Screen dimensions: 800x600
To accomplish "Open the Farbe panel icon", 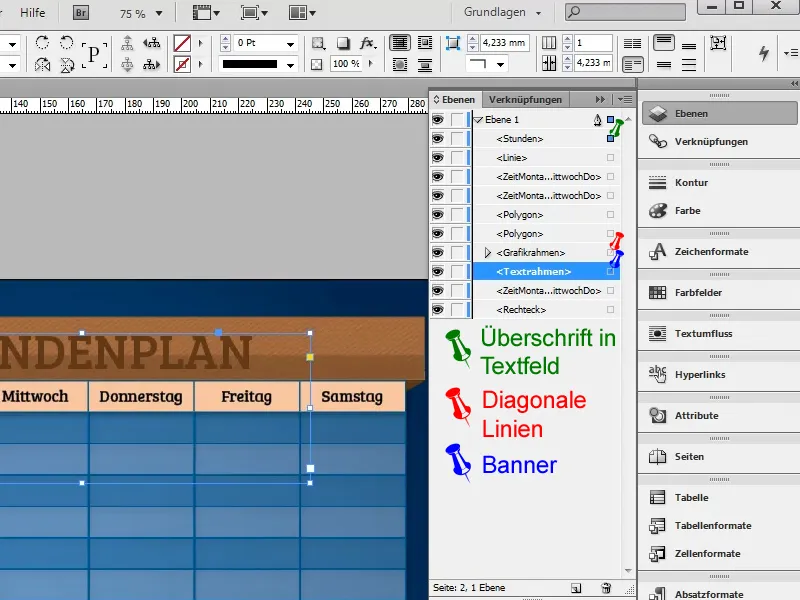I will click(x=658, y=211).
